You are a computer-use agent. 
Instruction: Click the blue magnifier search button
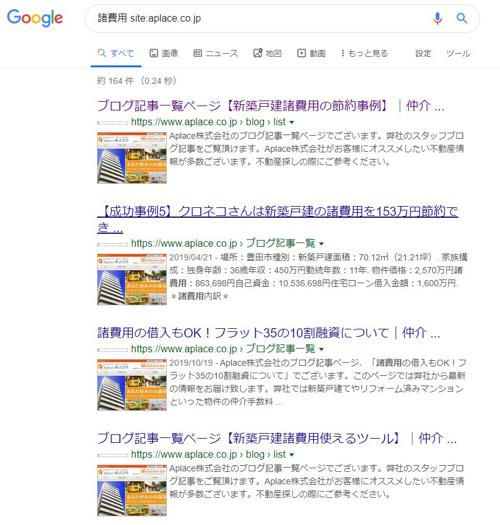coord(462,18)
